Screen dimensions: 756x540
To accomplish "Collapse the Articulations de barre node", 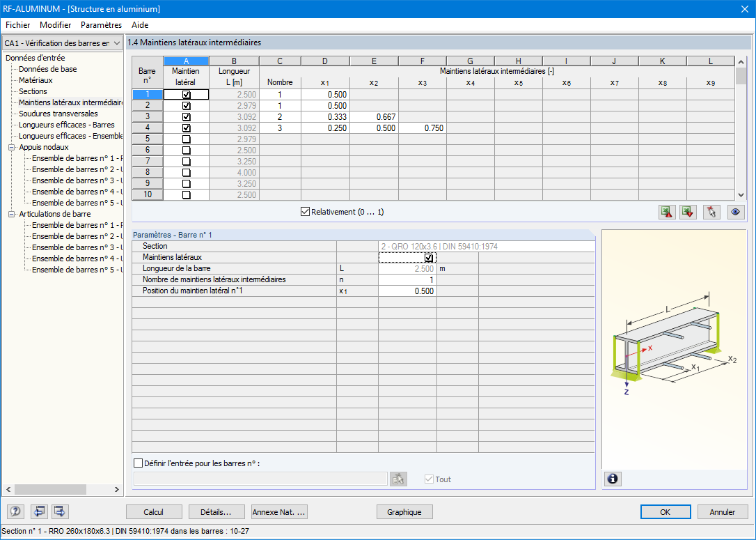I will tap(12, 214).
